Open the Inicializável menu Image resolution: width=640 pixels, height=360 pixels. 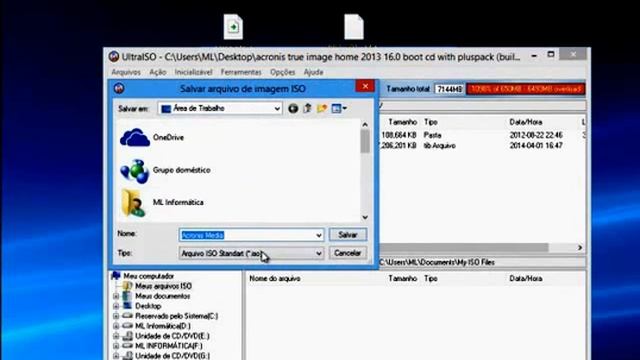coord(193,72)
